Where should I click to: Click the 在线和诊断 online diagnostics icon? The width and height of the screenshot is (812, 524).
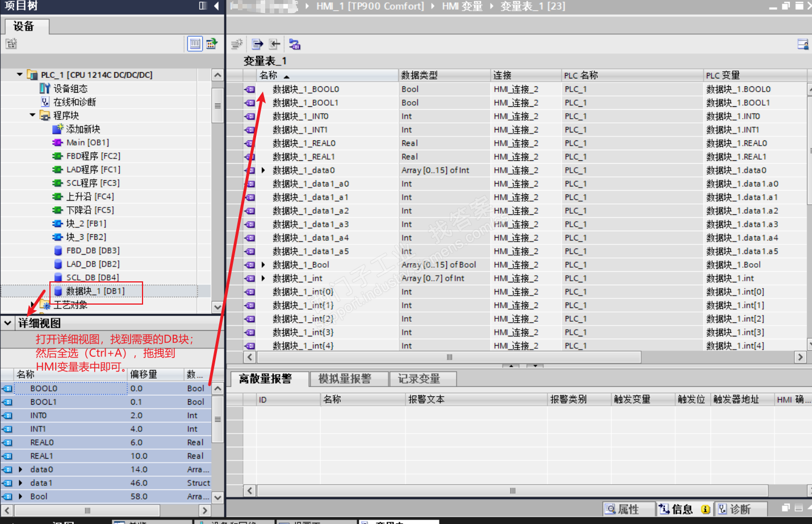coord(45,102)
